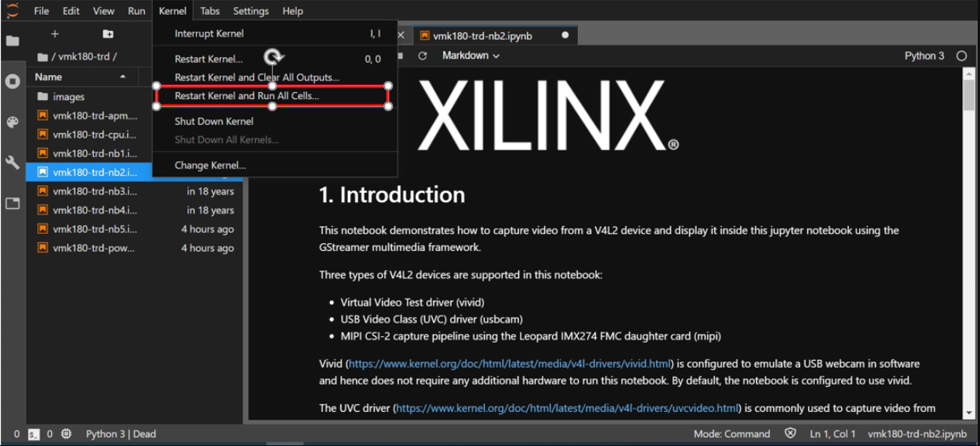The height and width of the screenshot is (446, 980).
Task: Open the Tabs menu
Action: (x=210, y=11)
